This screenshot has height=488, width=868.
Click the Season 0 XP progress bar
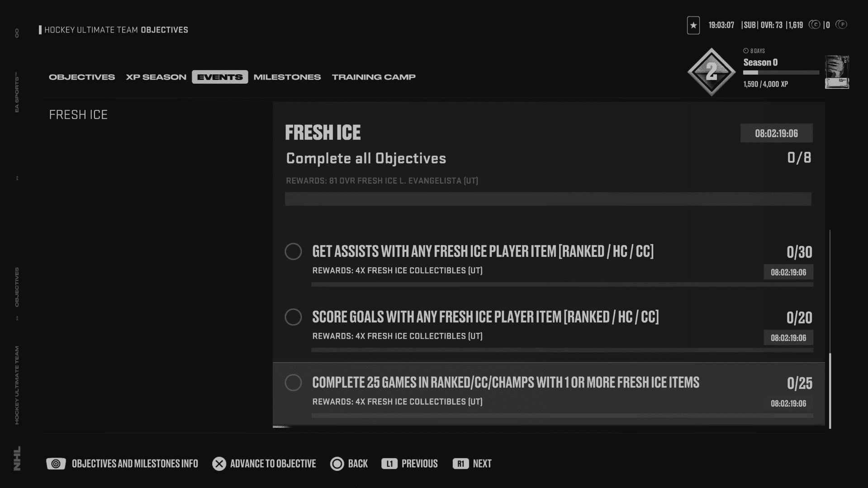(x=781, y=72)
